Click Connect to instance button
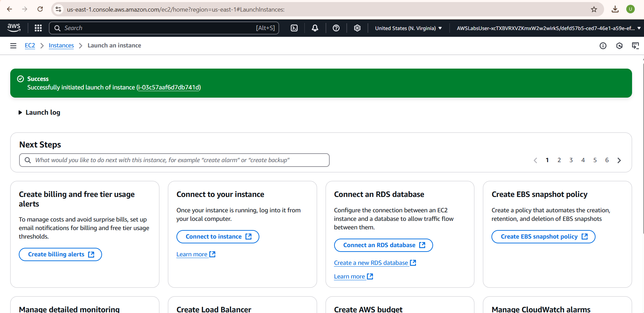 click(218, 237)
